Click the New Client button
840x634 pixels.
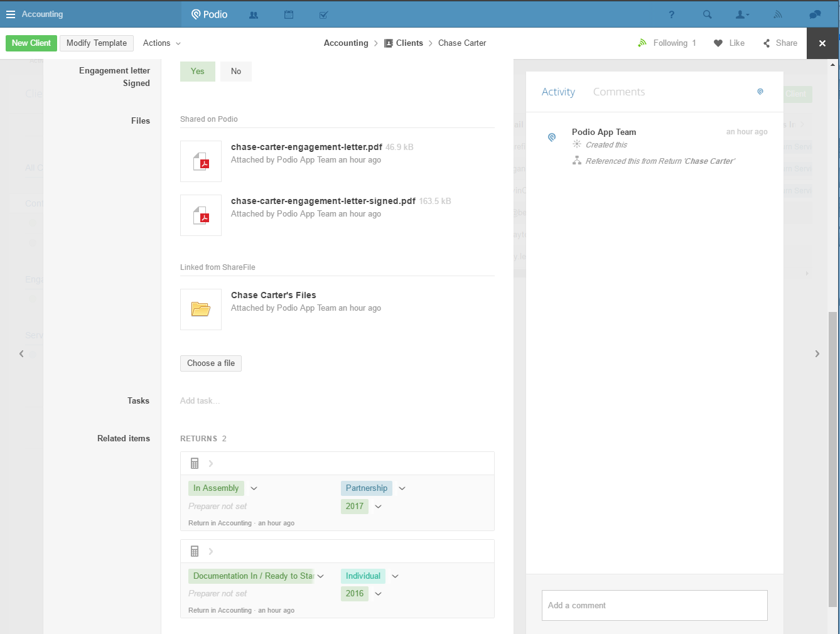(x=31, y=43)
